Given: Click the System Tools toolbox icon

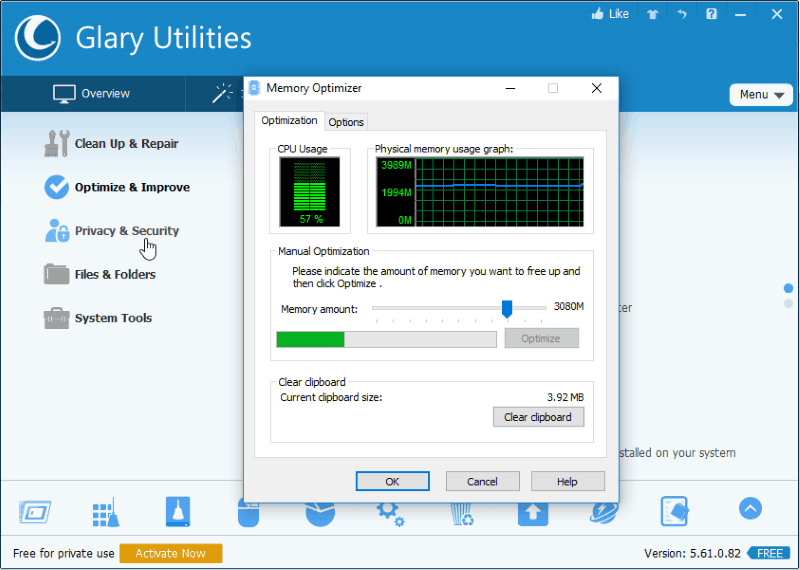Looking at the screenshot, I should click(x=57, y=318).
